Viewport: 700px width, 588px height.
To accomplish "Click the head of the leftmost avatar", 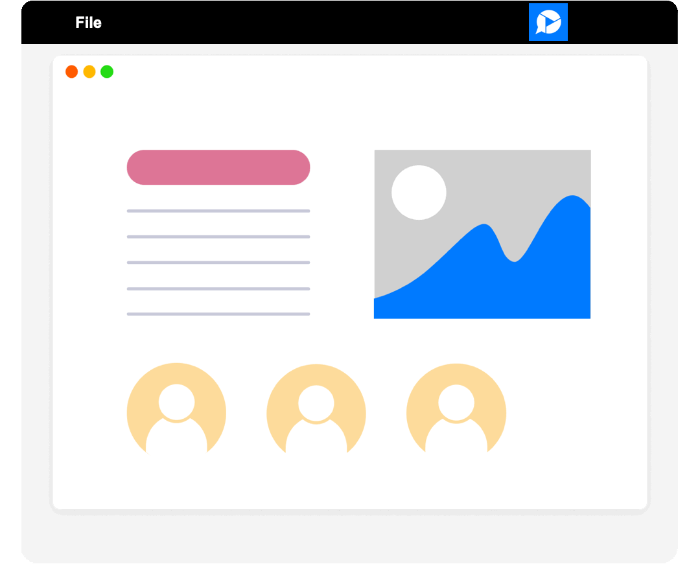I will 176,402.
